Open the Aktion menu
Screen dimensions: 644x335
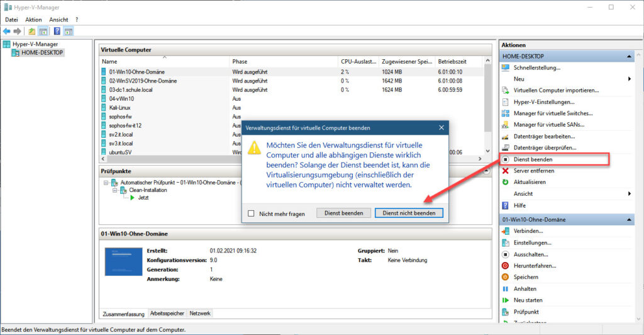(x=33, y=20)
